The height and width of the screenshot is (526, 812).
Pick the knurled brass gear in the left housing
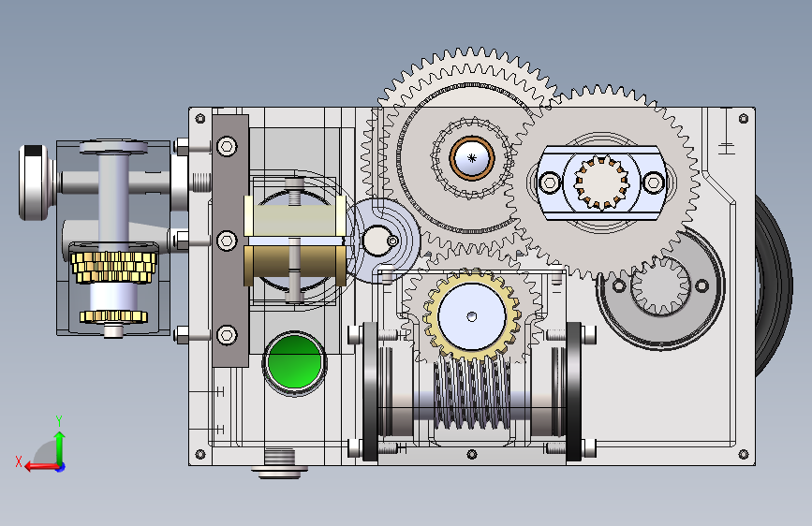(114, 267)
